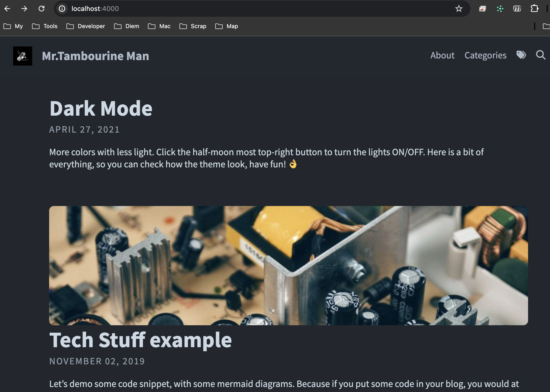The height and width of the screenshot is (392, 550).
Task: Click the localhost:4000 address bar
Action: (241, 9)
